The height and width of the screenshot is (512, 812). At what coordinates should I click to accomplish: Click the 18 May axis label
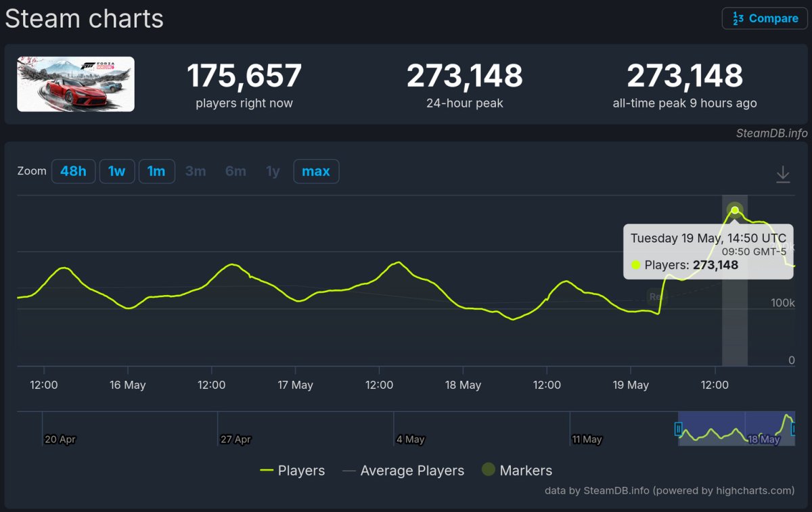click(463, 385)
